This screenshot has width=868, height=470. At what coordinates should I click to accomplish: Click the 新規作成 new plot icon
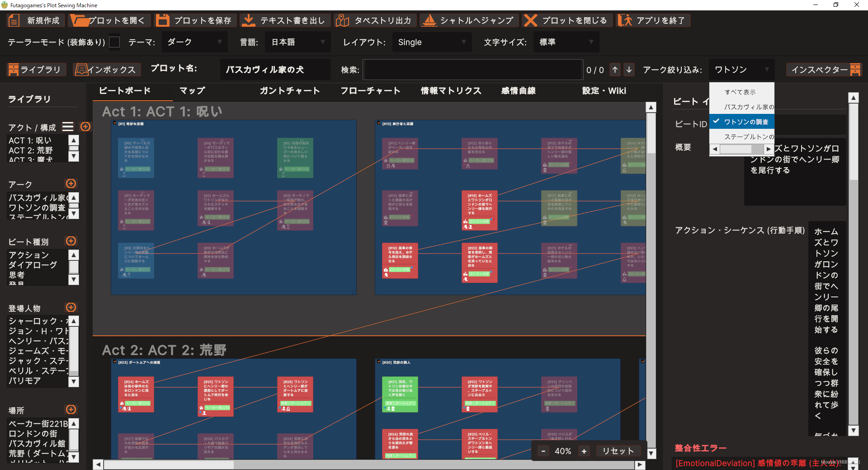coord(14,20)
